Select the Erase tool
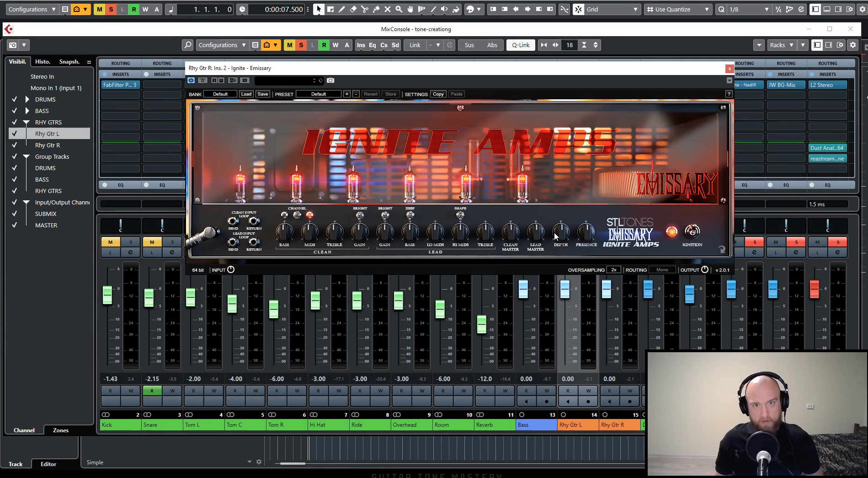Image resolution: width=868 pixels, height=478 pixels. pyautogui.click(x=353, y=9)
